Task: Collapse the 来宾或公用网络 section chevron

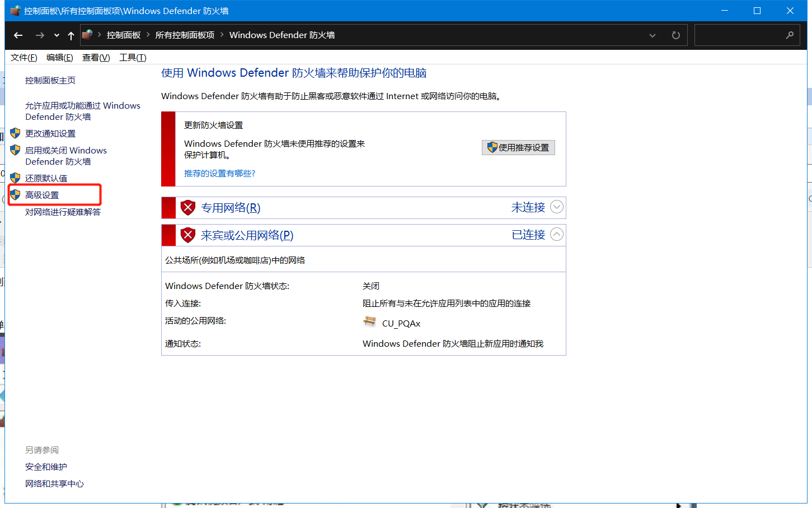Action: tap(557, 235)
